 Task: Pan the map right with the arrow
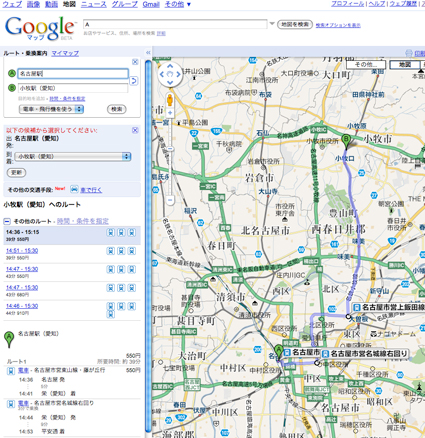[x=178, y=74]
